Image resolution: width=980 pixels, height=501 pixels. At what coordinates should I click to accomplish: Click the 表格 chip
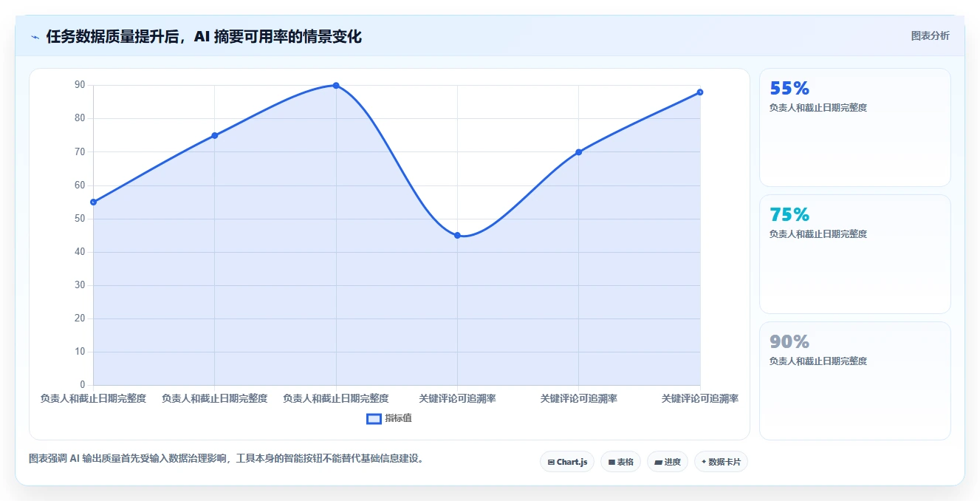point(620,462)
